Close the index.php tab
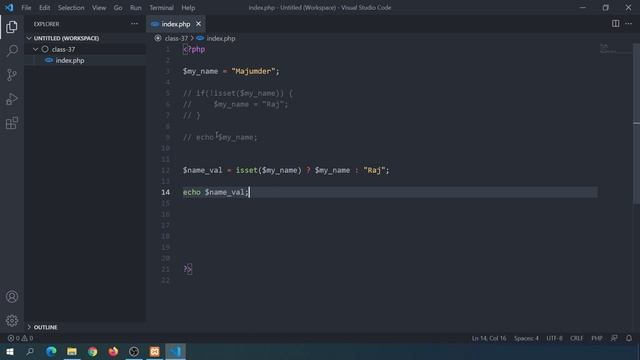 click(198, 24)
